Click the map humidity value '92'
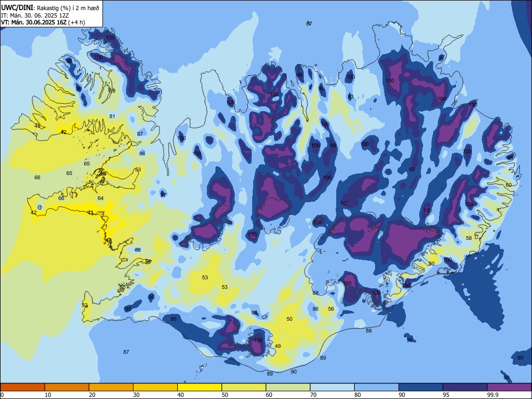Screen dimensions: 532x399 pos(254,312)
